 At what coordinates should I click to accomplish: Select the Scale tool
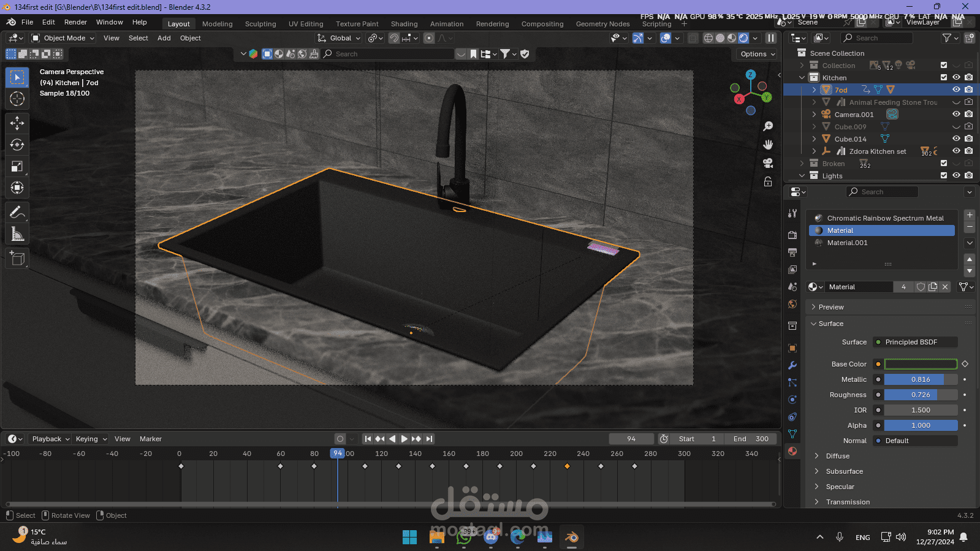[17, 166]
